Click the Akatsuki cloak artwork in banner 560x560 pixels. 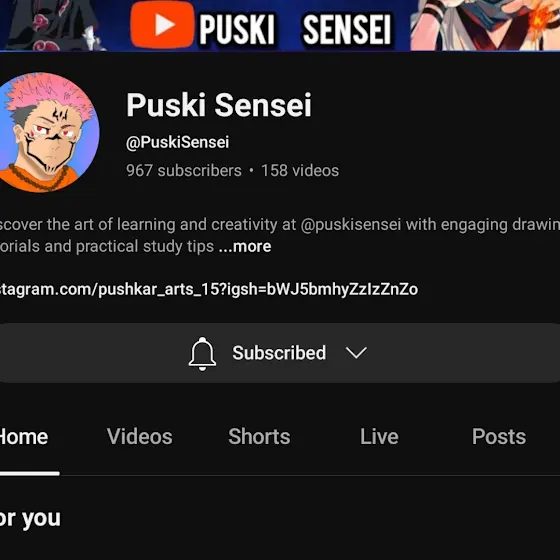pos(50,25)
